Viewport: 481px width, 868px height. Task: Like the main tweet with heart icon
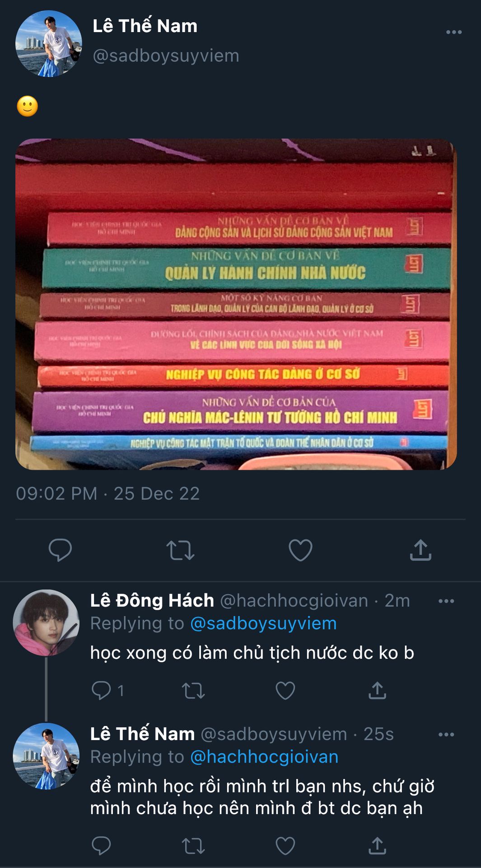(300, 550)
